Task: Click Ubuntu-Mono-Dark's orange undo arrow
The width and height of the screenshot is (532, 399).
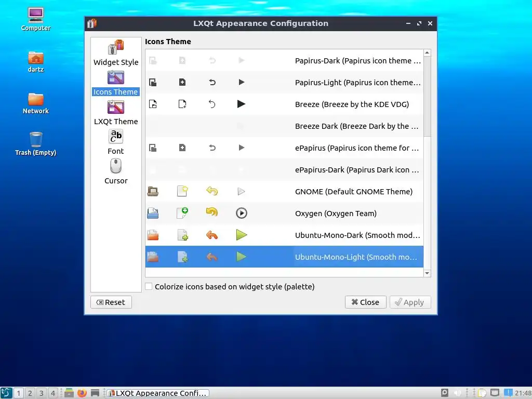Action: pyautogui.click(x=212, y=235)
